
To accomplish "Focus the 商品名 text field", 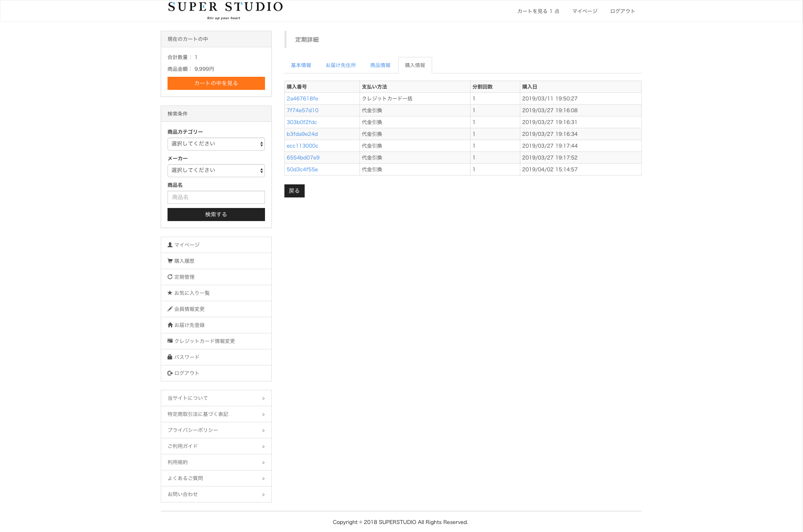I will (x=216, y=197).
